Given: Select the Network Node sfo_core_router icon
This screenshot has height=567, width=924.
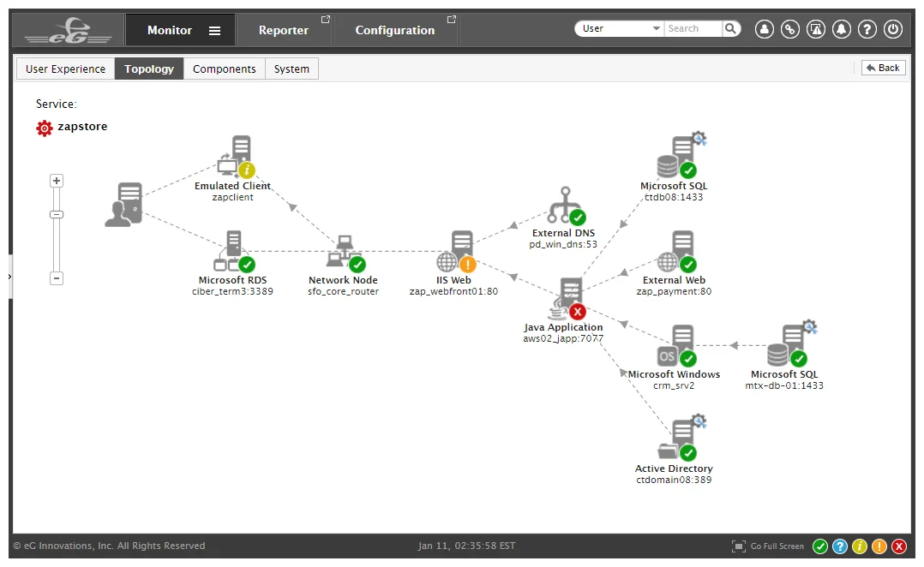Looking at the screenshot, I should point(346,254).
